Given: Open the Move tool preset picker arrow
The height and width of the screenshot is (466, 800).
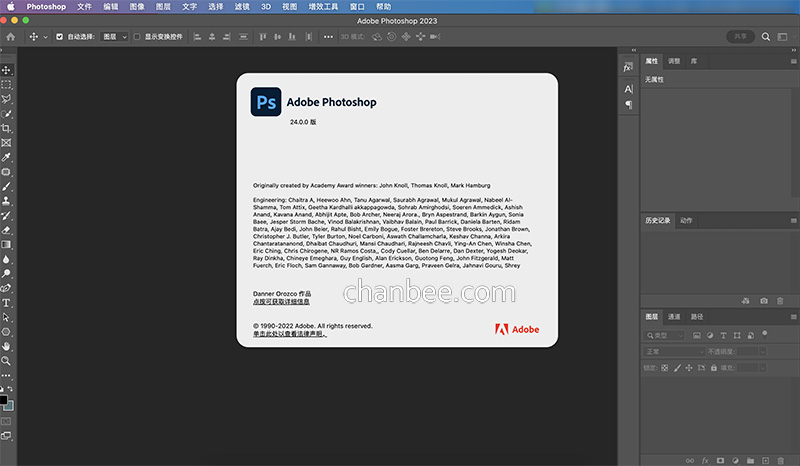Looking at the screenshot, I should [45, 37].
